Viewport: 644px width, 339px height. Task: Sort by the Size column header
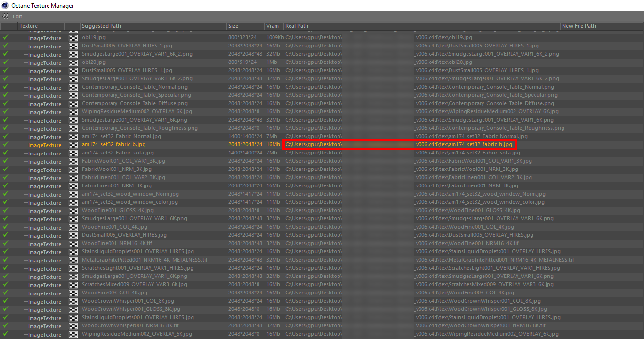tap(233, 26)
